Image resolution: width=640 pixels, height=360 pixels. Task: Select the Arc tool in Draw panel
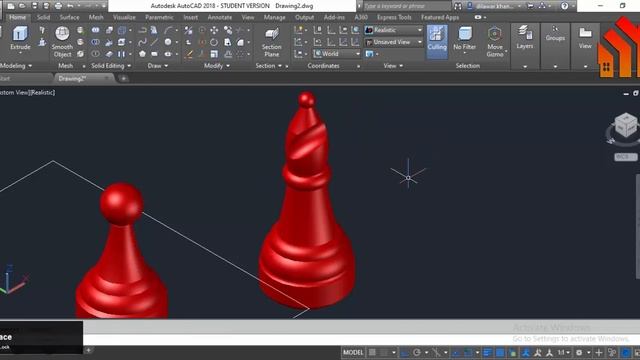coord(168,30)
